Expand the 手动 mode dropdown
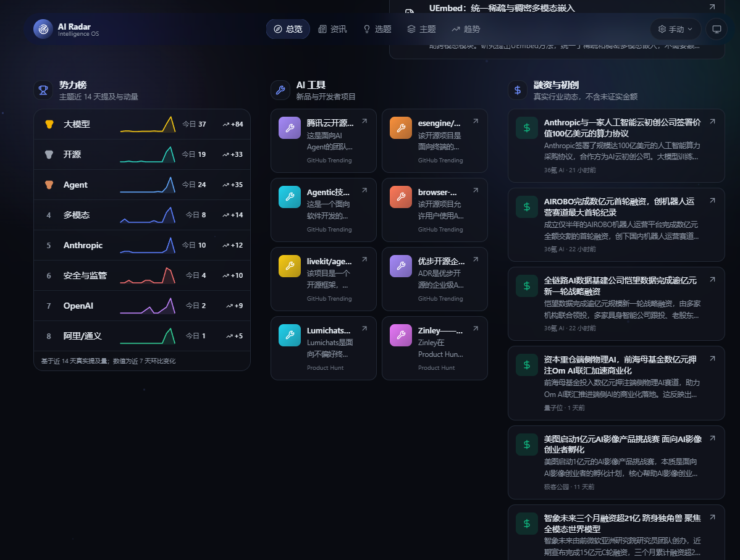This screenshot has height=560, width=740. click(x=675, y=29)
